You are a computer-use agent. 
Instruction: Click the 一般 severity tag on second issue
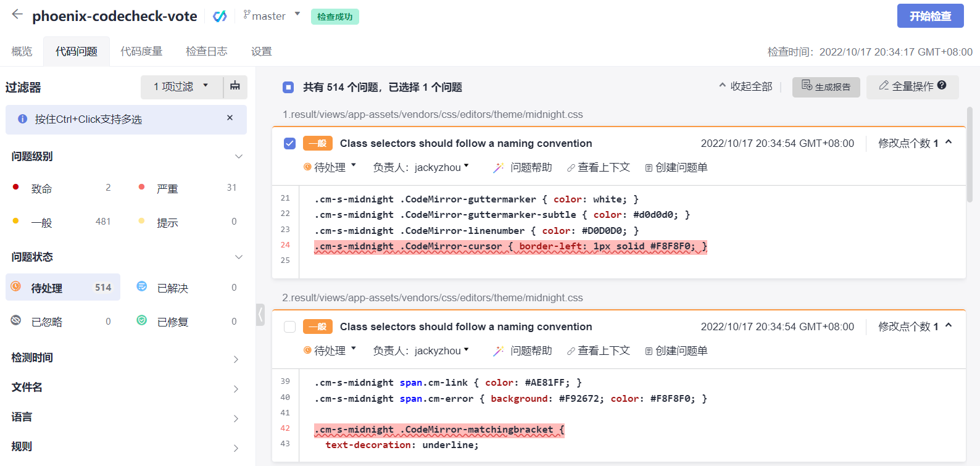coord(318,327)
